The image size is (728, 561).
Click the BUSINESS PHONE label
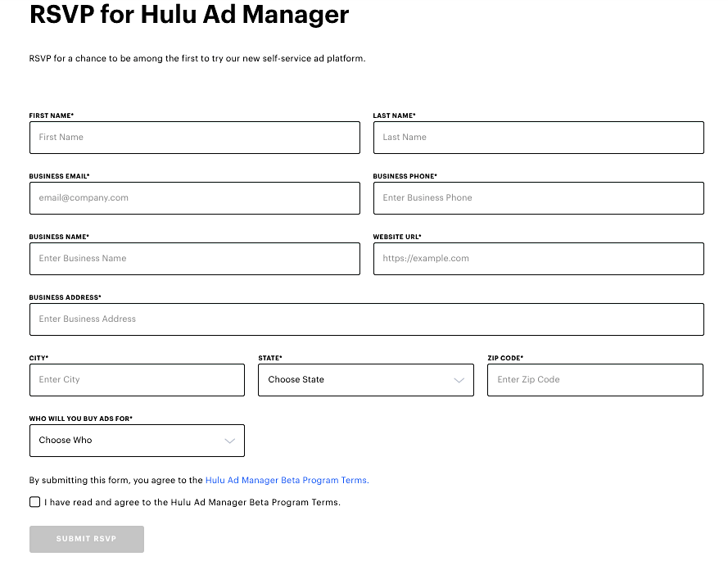(x=405, y=176)
